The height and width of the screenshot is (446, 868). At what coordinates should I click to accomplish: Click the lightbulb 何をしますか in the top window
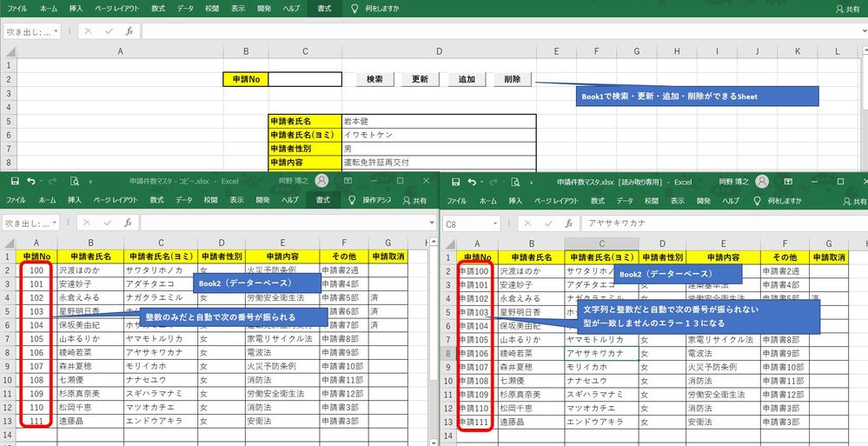(354, 8)
